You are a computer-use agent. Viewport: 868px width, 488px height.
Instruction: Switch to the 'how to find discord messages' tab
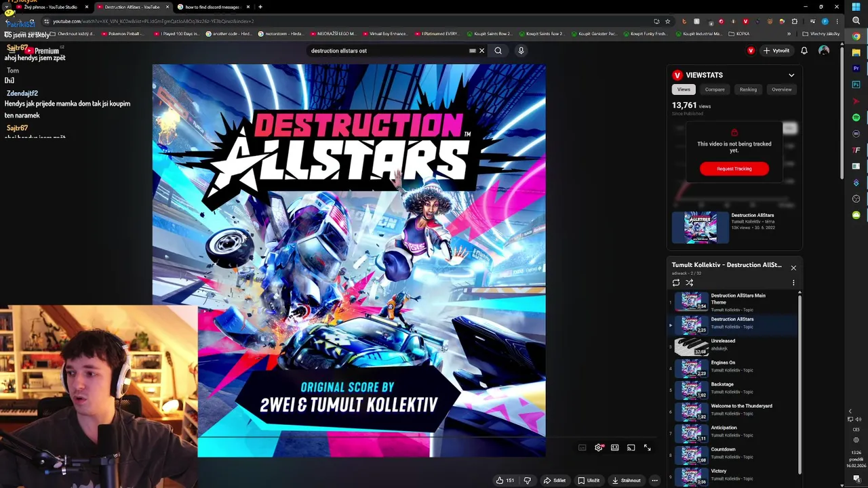tap(213, 7)
